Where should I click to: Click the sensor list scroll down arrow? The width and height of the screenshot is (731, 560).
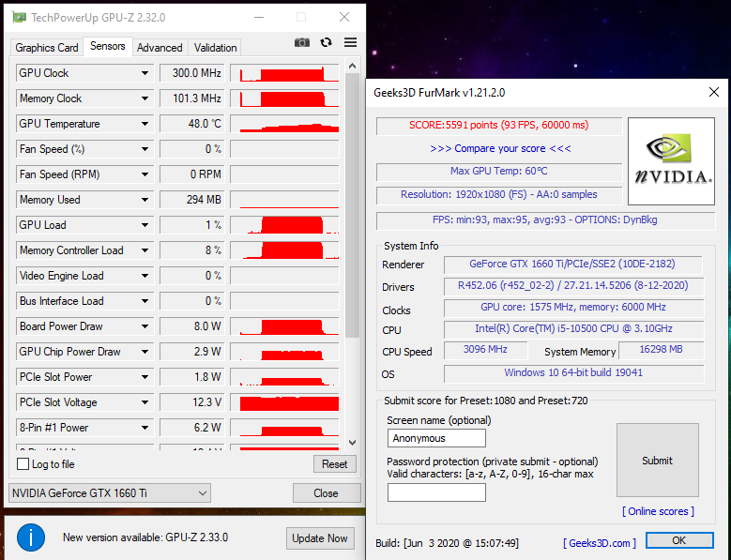353,442
